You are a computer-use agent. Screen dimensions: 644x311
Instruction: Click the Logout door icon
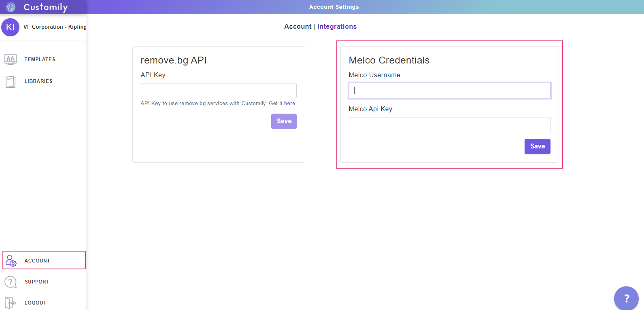10,303
